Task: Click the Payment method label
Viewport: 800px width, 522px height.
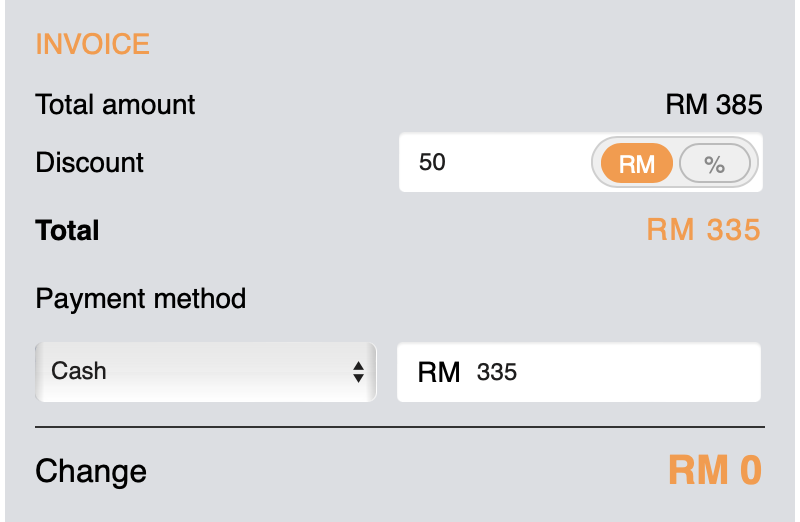Action: coord(140,298)
